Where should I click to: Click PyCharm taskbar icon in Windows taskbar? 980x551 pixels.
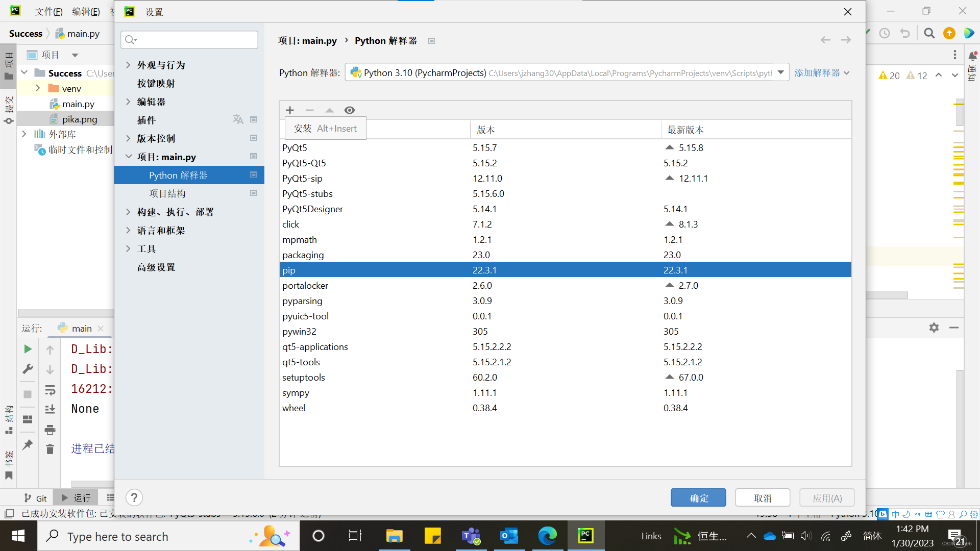[x=585, y=536]
